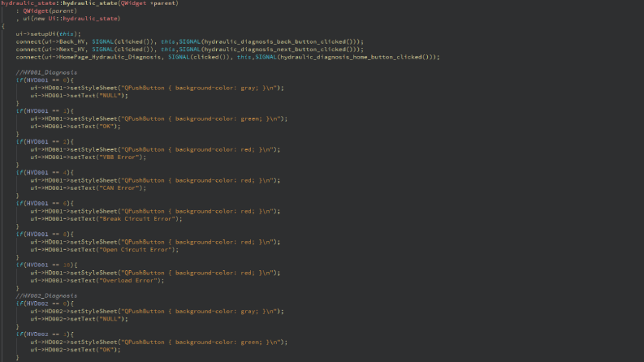This screenshot has height=362, width=644.
Task: Click the HD001 green background-color stylesheet line
Action: click(159, 119)
